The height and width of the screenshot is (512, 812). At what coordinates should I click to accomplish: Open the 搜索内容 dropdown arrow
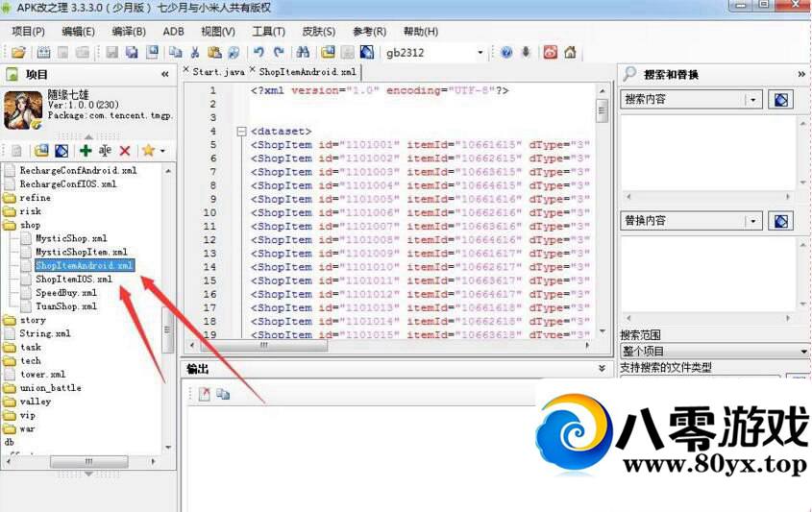pyautogui.click(x=752, y=99)
